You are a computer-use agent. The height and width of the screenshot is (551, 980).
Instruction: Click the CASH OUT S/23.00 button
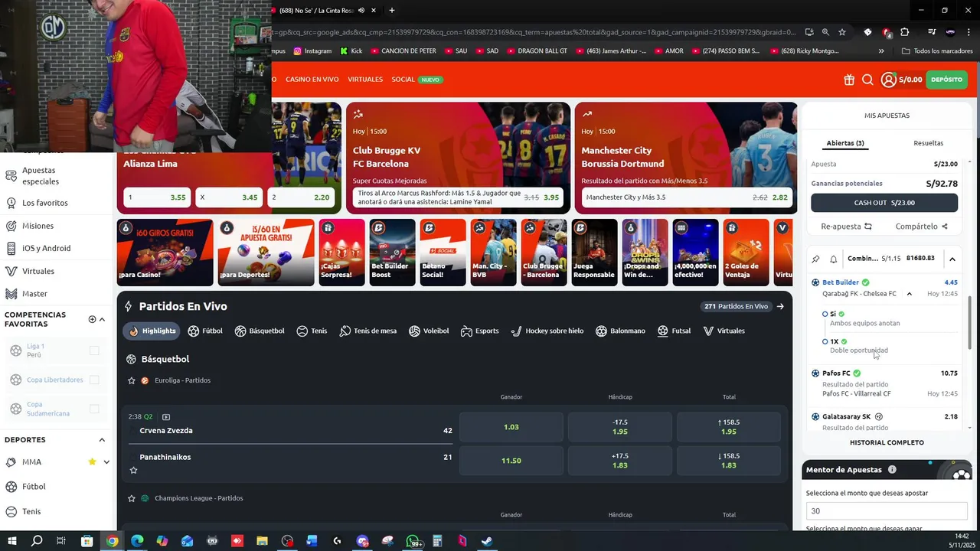pos(884,203)
